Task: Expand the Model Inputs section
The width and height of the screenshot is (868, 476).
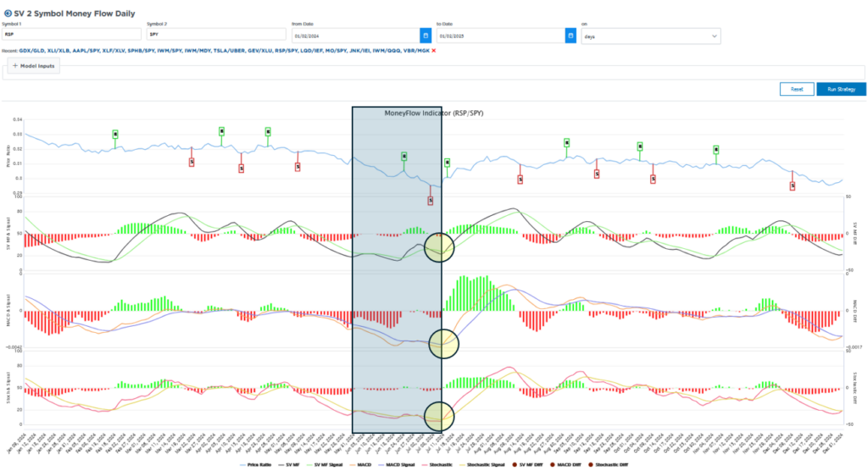Action: pos(34,66)
